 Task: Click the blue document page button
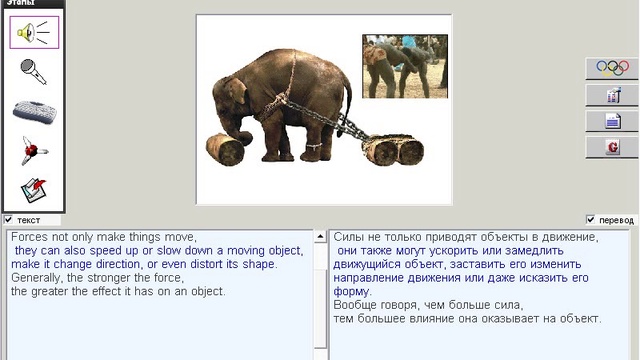pos(612,121)
